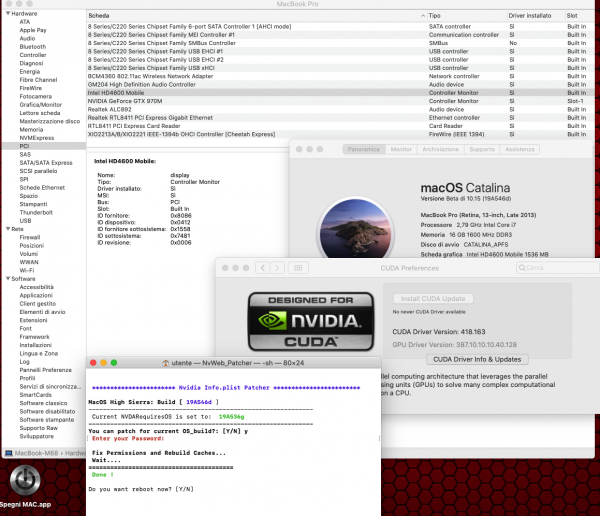Show all preferences via the grid icon

(298, 268)
